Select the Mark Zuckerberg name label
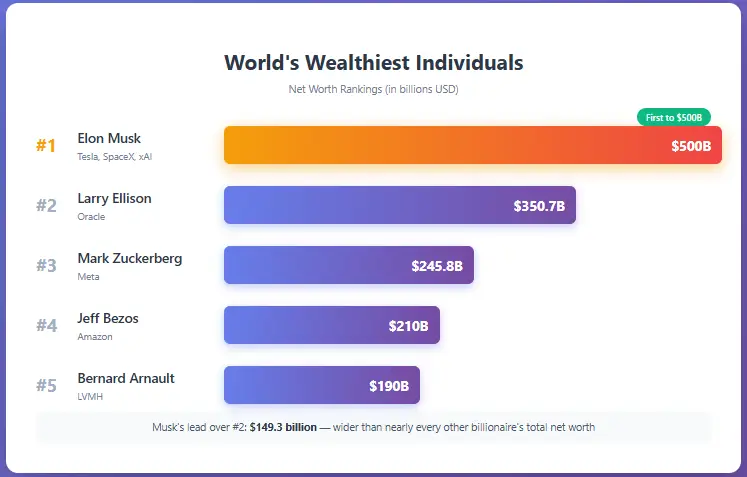 pyautogui.click(x=129, y=259)
